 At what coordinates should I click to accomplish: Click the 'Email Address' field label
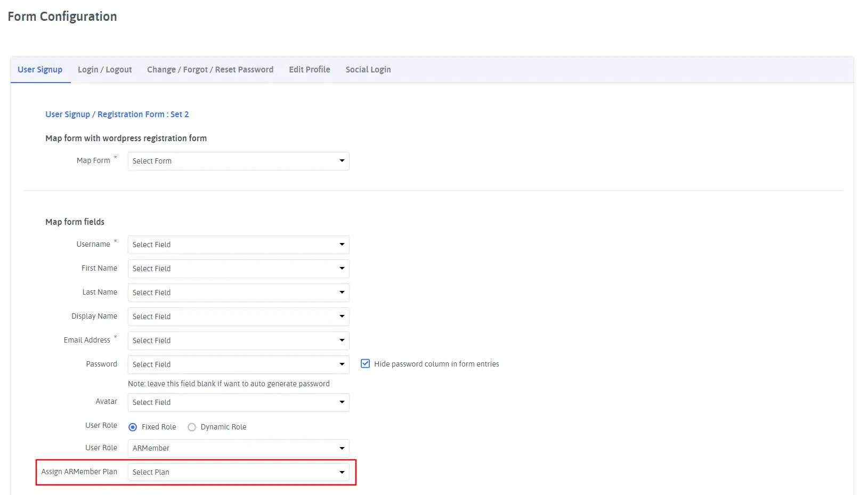pos(87,340)
